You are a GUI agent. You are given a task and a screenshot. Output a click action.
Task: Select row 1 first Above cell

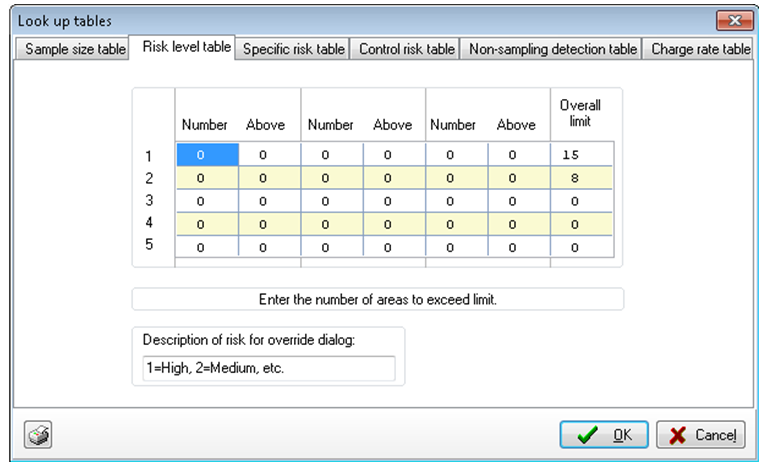point(270,155)
